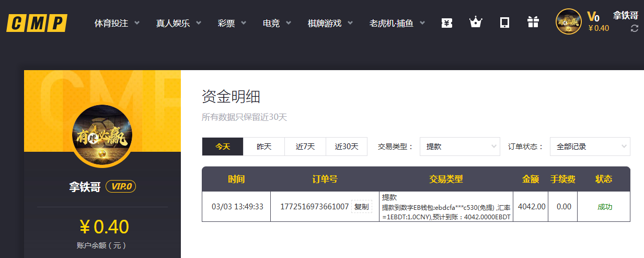Click the 订单号 column header

tap(325, 179)
